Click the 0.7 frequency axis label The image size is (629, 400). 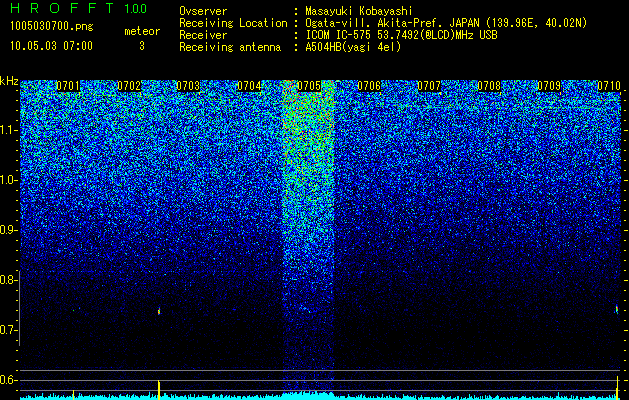[x=8, y=330]
